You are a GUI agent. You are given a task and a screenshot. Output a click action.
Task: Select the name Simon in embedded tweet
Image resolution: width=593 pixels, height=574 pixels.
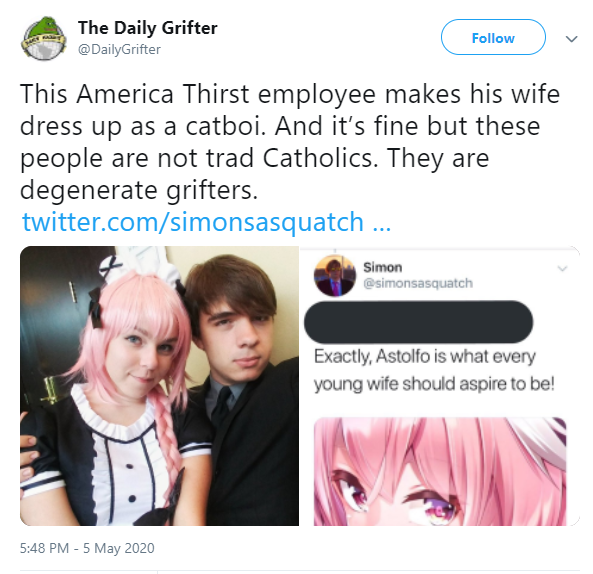[382, 267]
